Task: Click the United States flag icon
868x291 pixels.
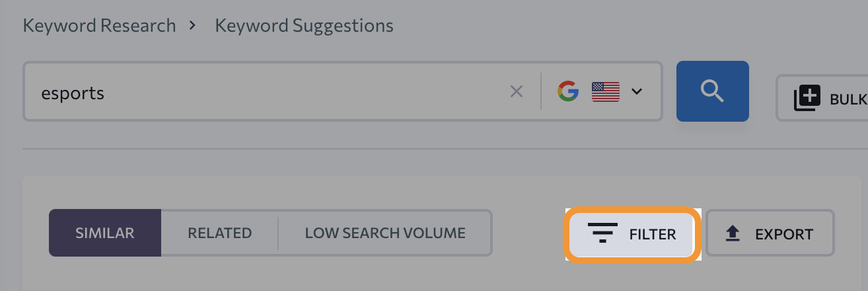Action: [x=606, y=91]
